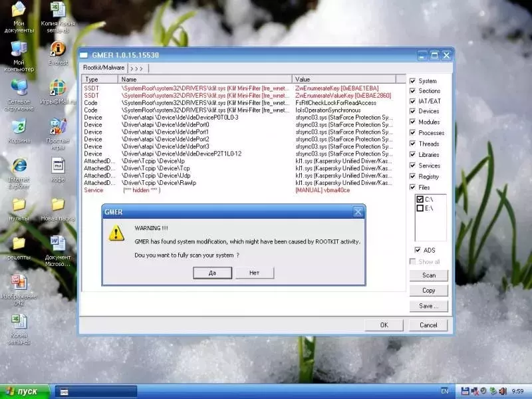Click the green tray icon
The image size is (532, 399).
[x=493, y=391]
